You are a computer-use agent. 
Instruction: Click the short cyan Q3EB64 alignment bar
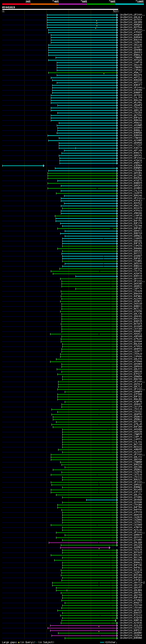coord(23,166)
